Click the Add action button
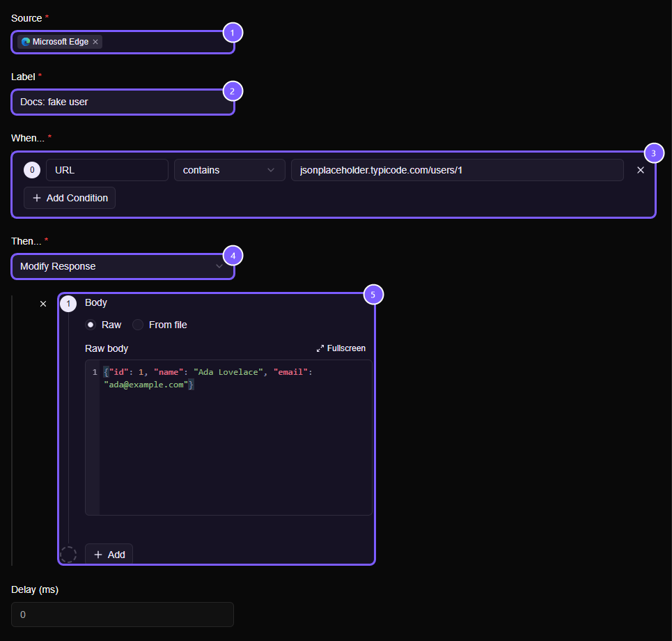The image size is (672, 641). pyautogui.click(x=109, y=555)
